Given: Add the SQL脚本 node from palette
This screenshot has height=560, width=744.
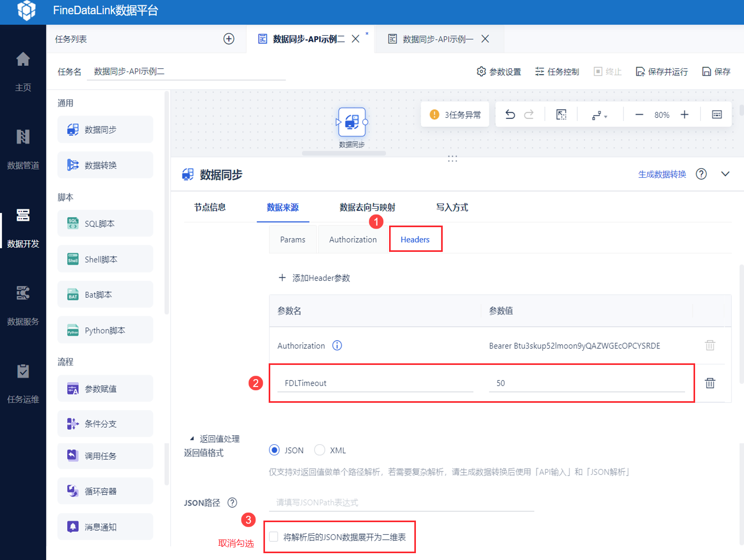Looking at the screenshot, I should (x=105, y=223).
